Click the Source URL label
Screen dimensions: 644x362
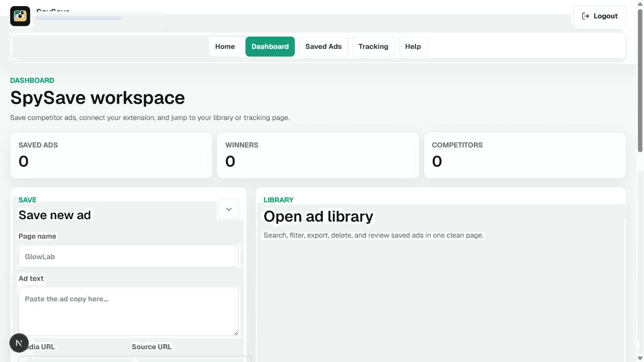tap(152, 347)
